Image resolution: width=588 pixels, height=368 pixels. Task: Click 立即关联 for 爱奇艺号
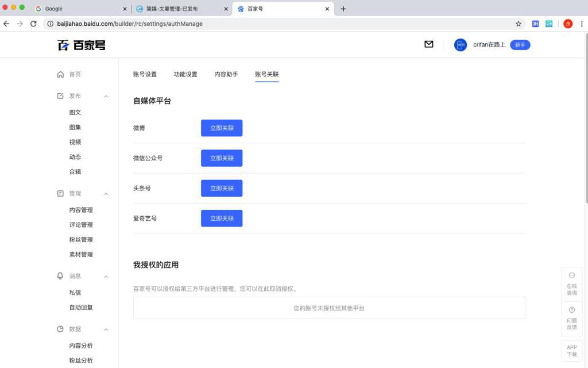point(222,218)
